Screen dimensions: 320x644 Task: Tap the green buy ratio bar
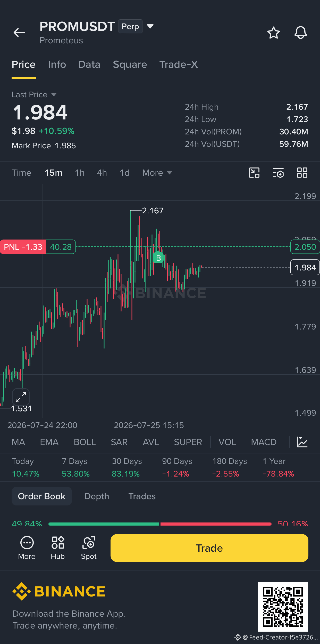(x=104, y=524)
